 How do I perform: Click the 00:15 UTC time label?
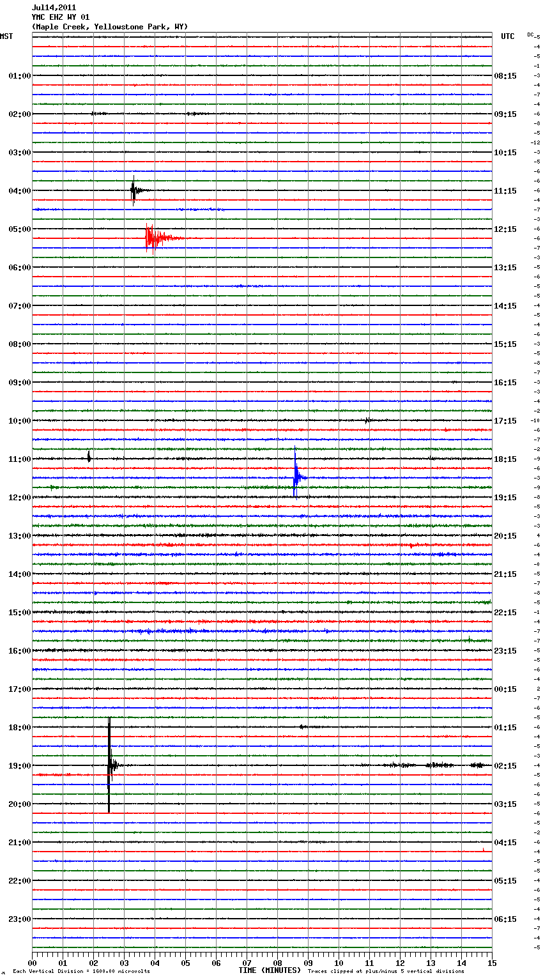point(505,689)
